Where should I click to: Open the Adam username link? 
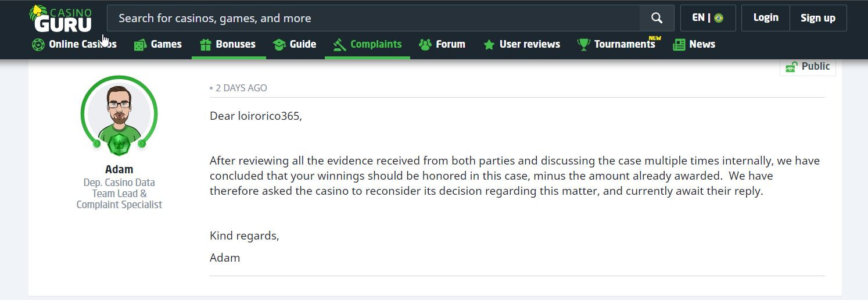(119, 169)
